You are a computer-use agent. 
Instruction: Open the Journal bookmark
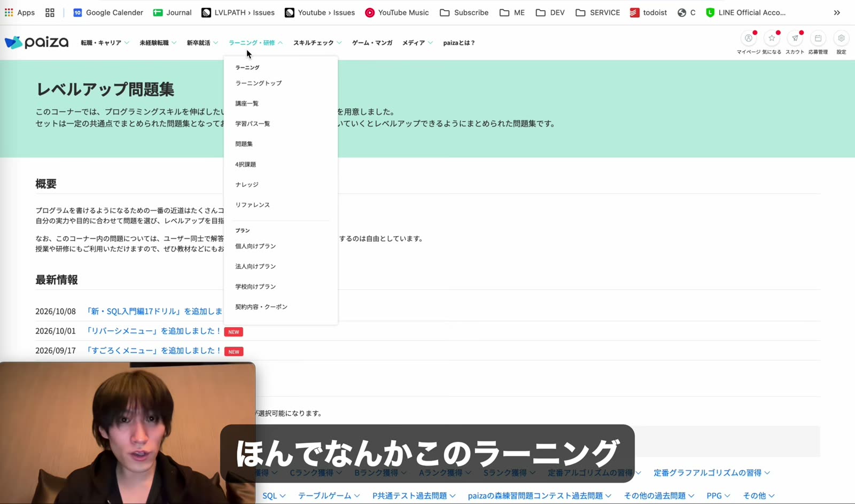(172, 12)
